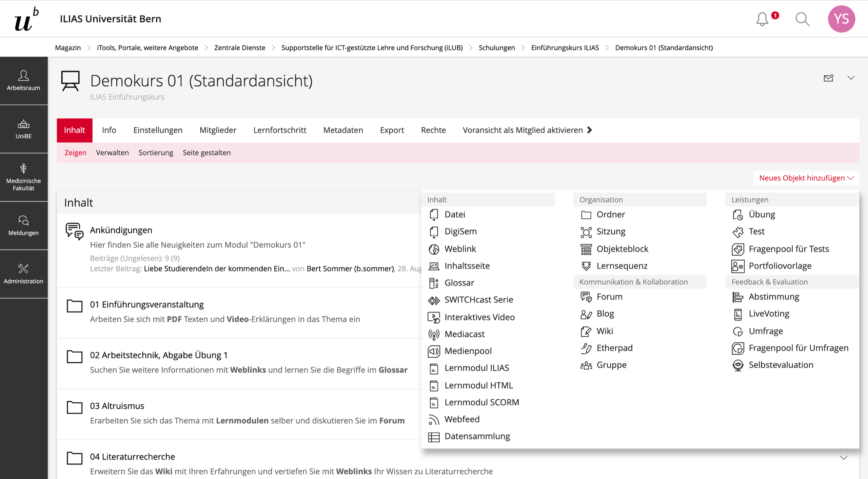Image resolution: width=868 pixels, height=479 pixels.
Task: Open Administration in the sidebar
Action: pyautogui.click(x=23, y=274)
